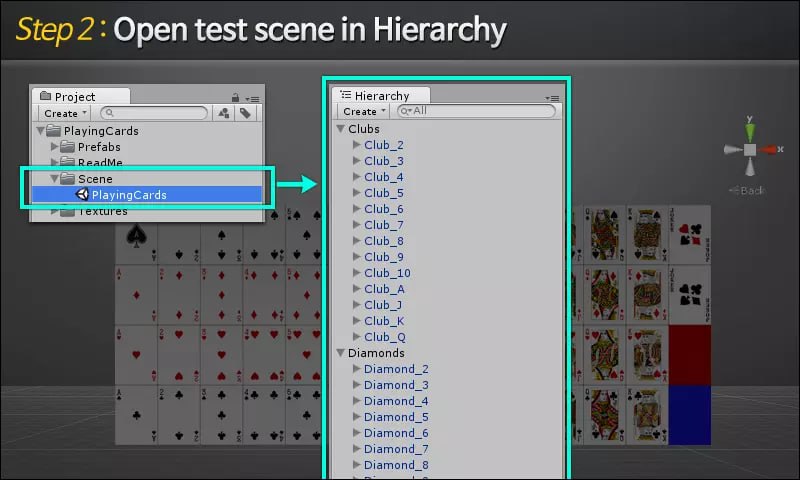The height and width of the screenshot is (480, 800).
Task: Expand the Club_2 object arrow
Action: (x=357, y=145)
